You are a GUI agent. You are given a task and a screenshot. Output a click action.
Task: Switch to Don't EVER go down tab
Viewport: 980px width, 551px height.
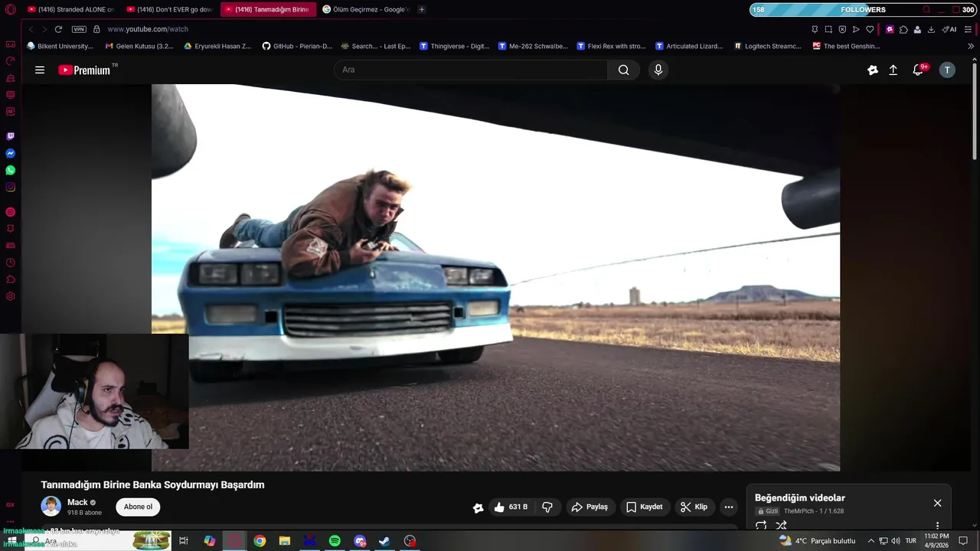coord(169,9)
